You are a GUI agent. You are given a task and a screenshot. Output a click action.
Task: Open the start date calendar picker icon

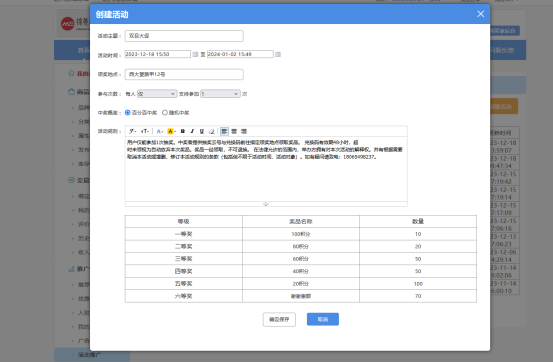click(x=195, y=54)
